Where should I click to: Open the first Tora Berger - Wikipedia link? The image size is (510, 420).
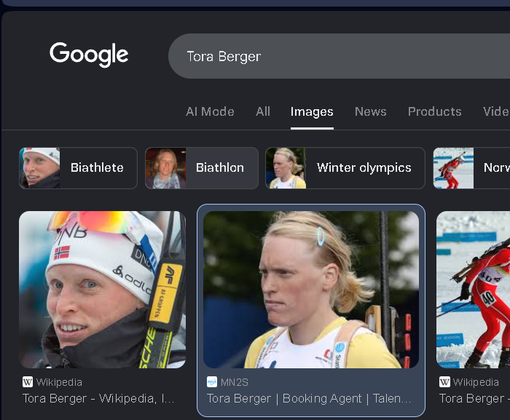[x=98, y=399]
